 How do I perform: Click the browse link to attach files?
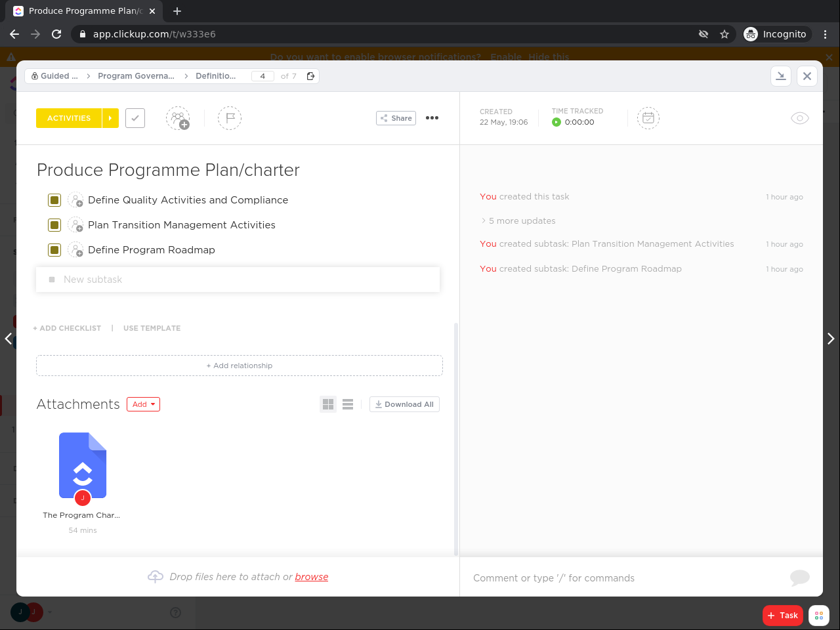(311, 577)
